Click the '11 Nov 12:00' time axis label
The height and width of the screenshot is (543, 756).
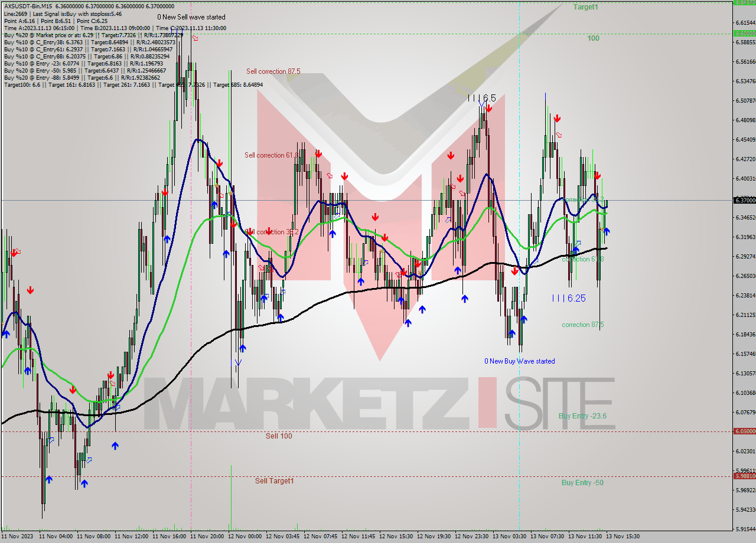(132, 537)
